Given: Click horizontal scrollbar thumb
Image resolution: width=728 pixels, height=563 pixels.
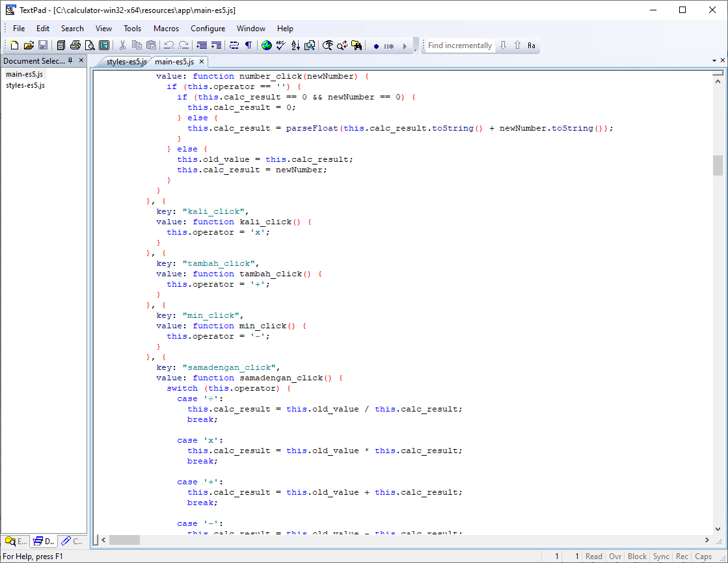Looking at the screenshot, I should coord(124,540).
